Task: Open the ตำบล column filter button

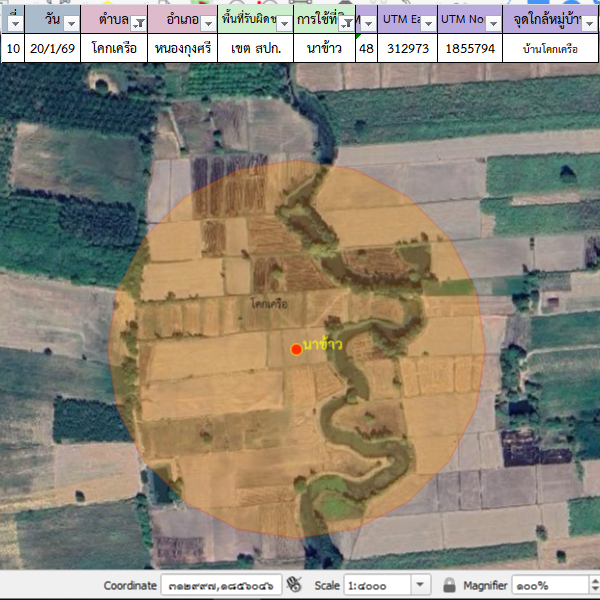Action: [x=139, y=22]
